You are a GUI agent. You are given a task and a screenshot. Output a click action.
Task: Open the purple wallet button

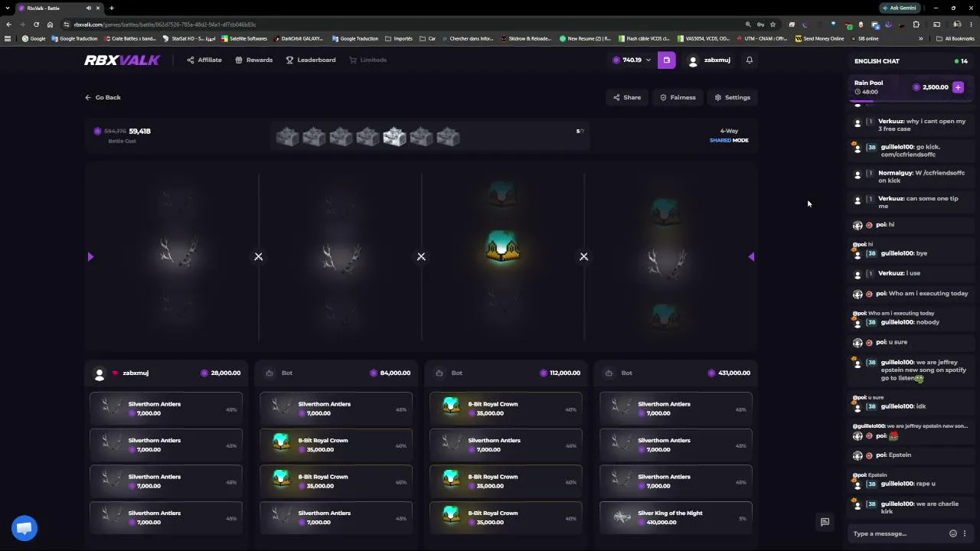pyautogui.click(x=666, y=60)
